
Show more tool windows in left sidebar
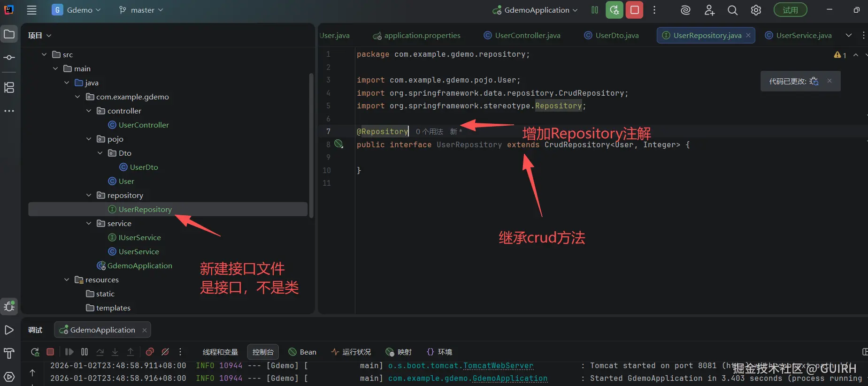click(9, 111)
